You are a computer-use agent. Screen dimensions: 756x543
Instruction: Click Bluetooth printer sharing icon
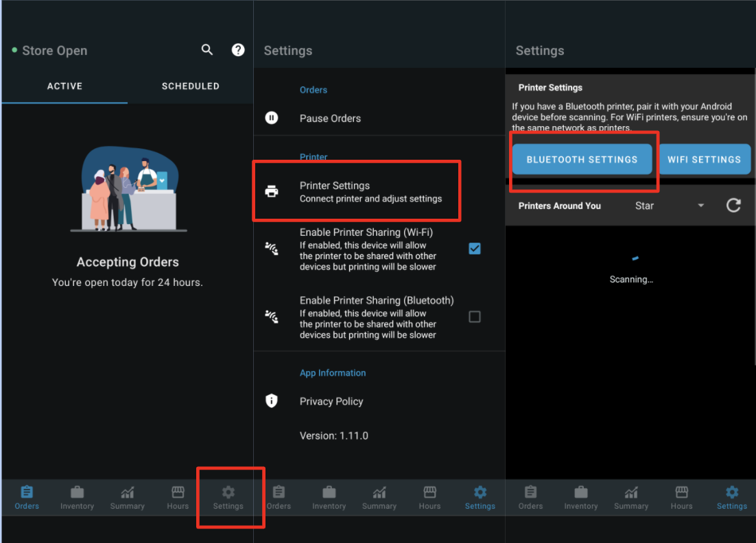coord(272,317)
